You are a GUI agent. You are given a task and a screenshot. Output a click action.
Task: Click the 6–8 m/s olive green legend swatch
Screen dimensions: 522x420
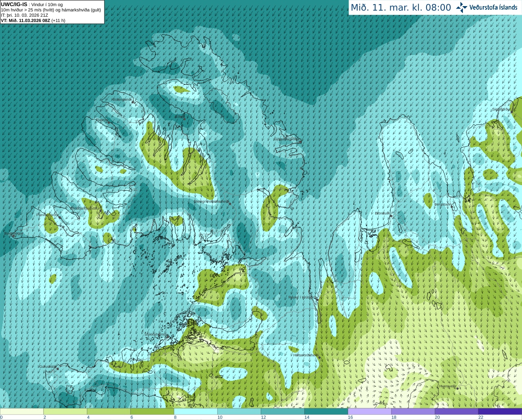pyautogui.click(x=152, y=411)
